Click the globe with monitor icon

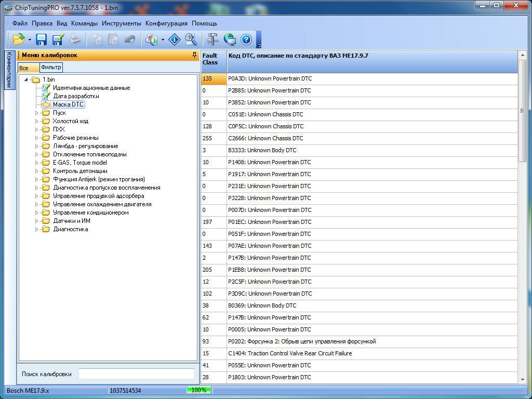[229, 39]
